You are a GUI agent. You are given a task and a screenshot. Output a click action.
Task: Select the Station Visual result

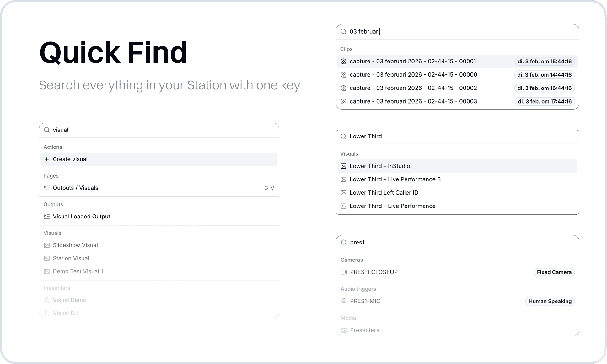159,258
